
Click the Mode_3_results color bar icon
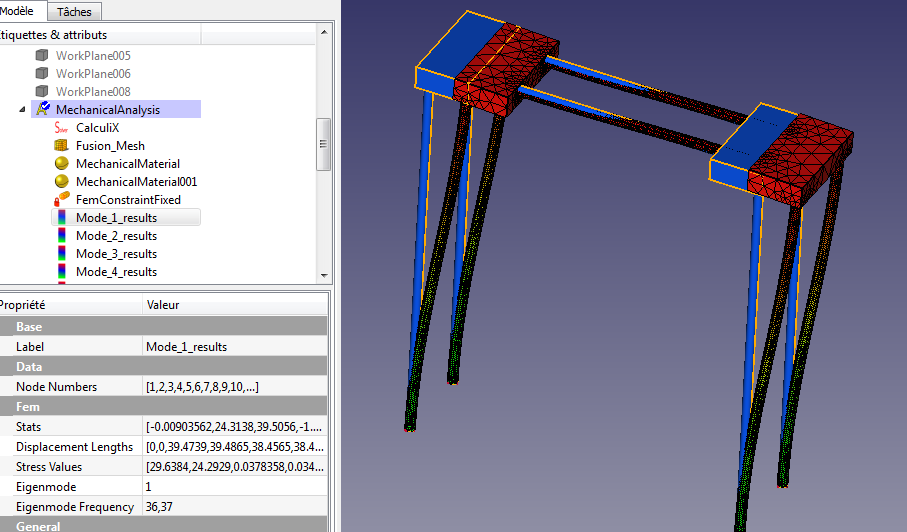62,253
